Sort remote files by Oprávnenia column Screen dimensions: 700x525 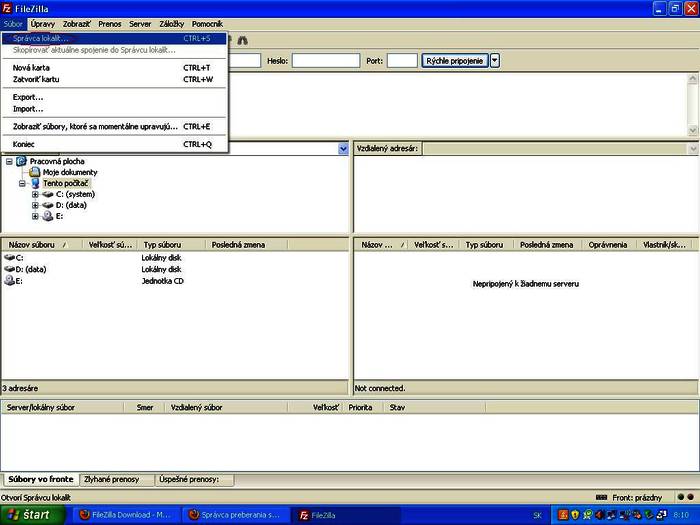[608, 245]
